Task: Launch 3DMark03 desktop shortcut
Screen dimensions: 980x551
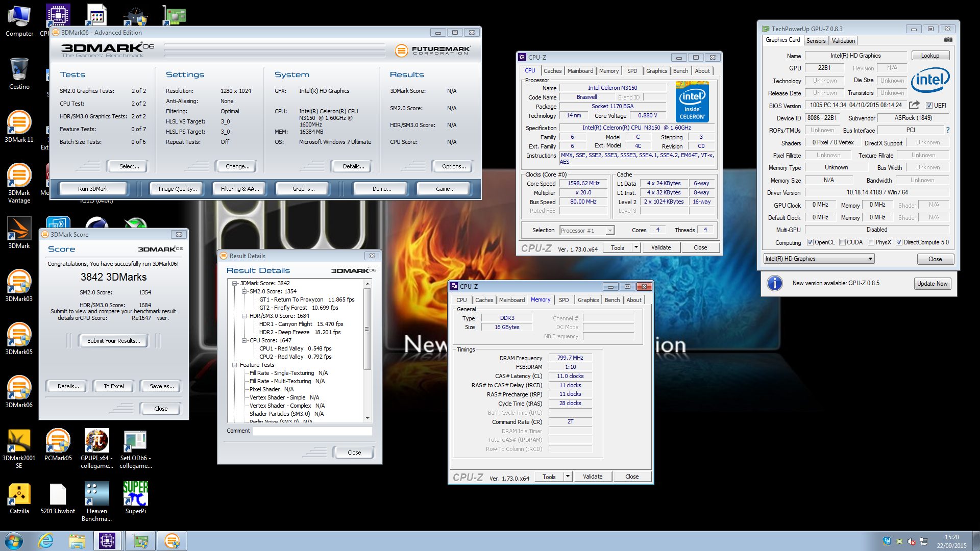Action: 19,286
